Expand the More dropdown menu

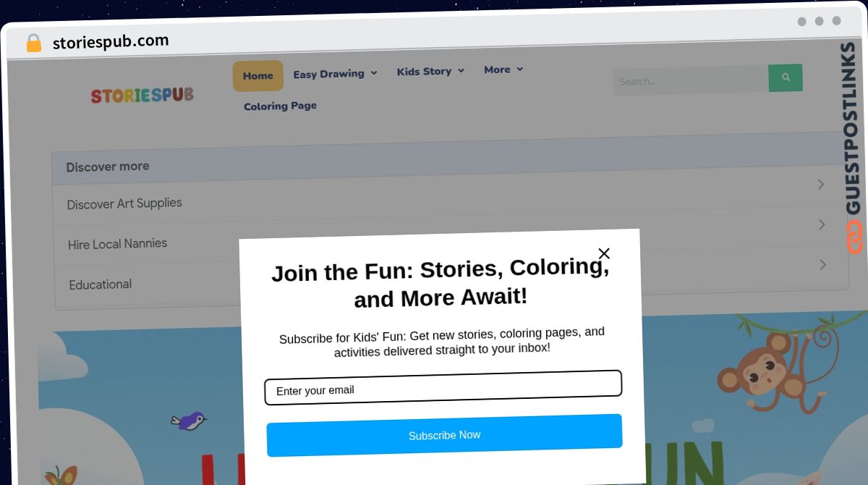click(503, 69)
